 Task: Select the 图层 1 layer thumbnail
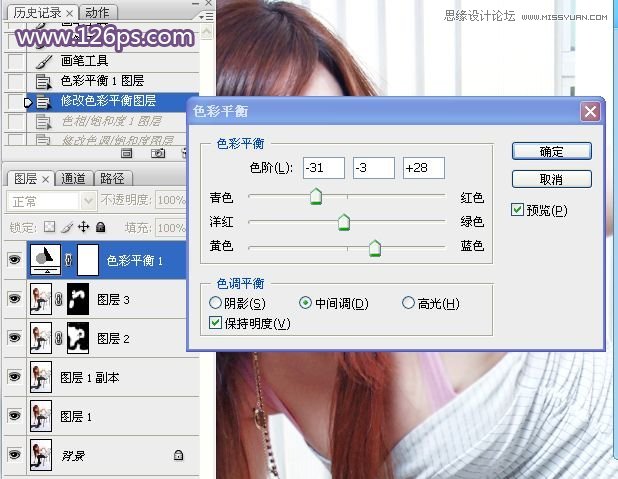pyautogui.click(x=41, y=416)
